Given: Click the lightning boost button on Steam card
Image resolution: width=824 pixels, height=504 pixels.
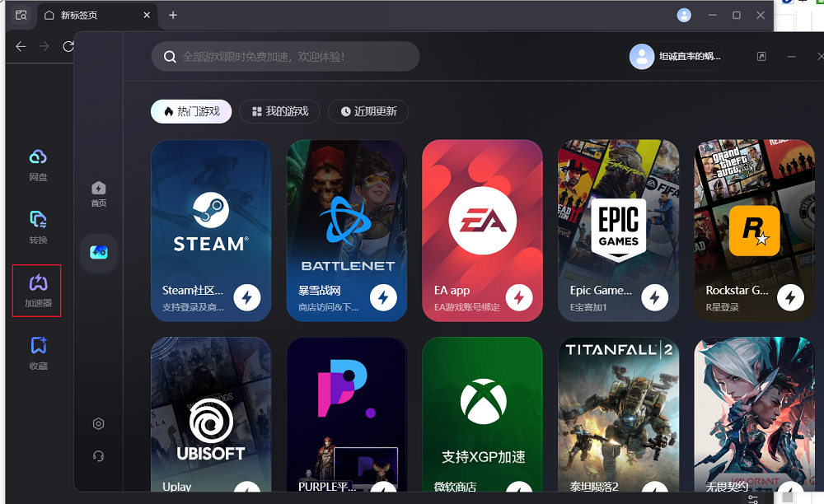Looking at the screenshot, I should click(x=247, y=296).
